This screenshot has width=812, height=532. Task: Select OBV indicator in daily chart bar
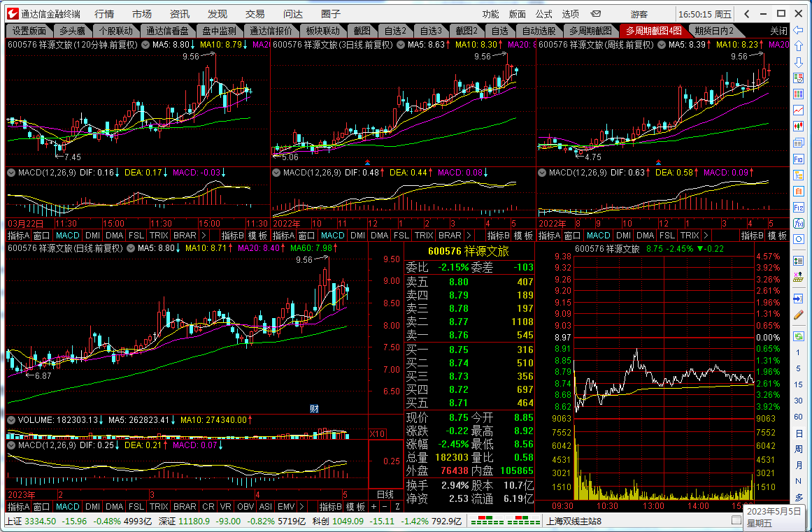245,507
